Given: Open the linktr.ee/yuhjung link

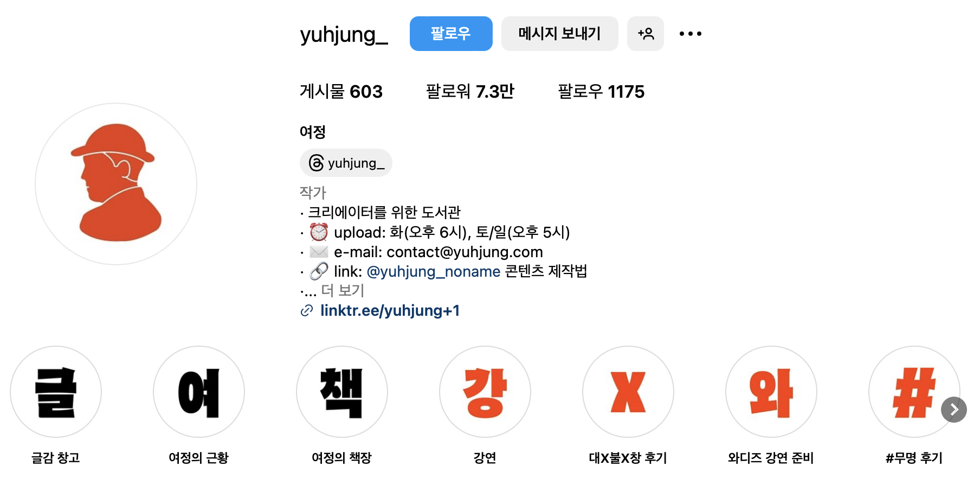Looking at the screenshot, I should pyautogui.click(x=390, y=310).
